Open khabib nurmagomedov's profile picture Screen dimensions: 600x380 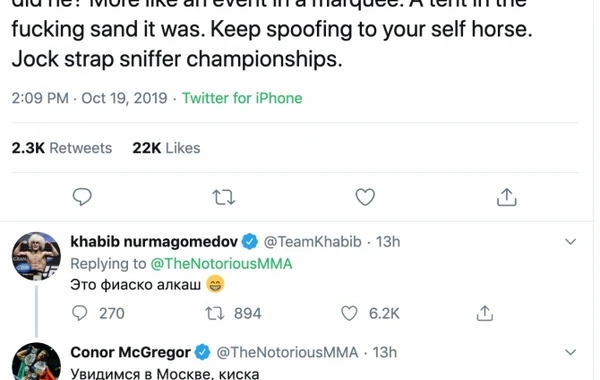point(36,256)
